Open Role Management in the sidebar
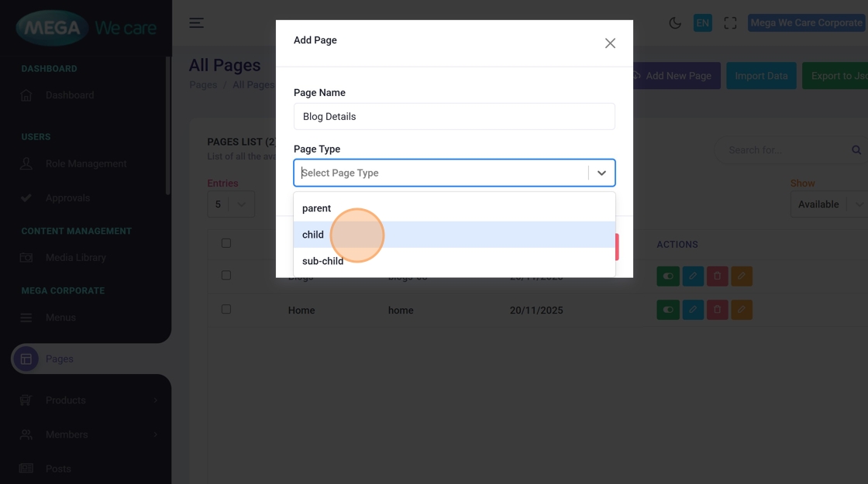868x484 pixels. click(x=85, y=163)
